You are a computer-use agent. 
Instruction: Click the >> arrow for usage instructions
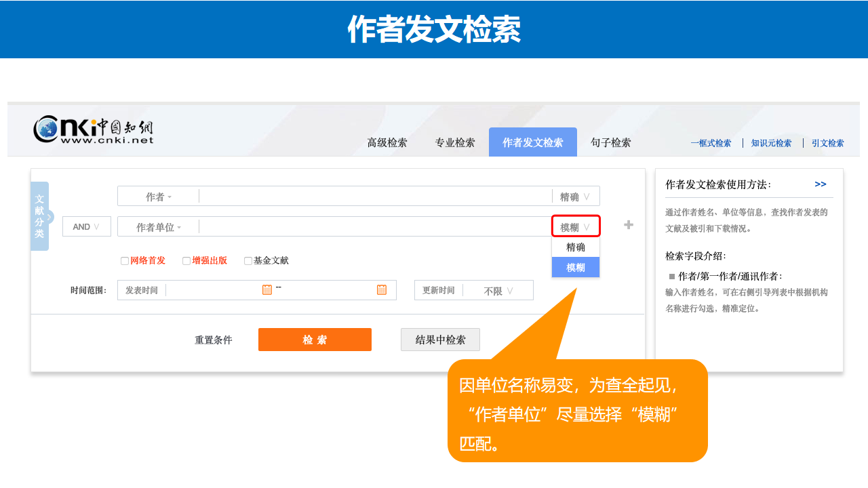pyautogui.click(x=821, y=184)
